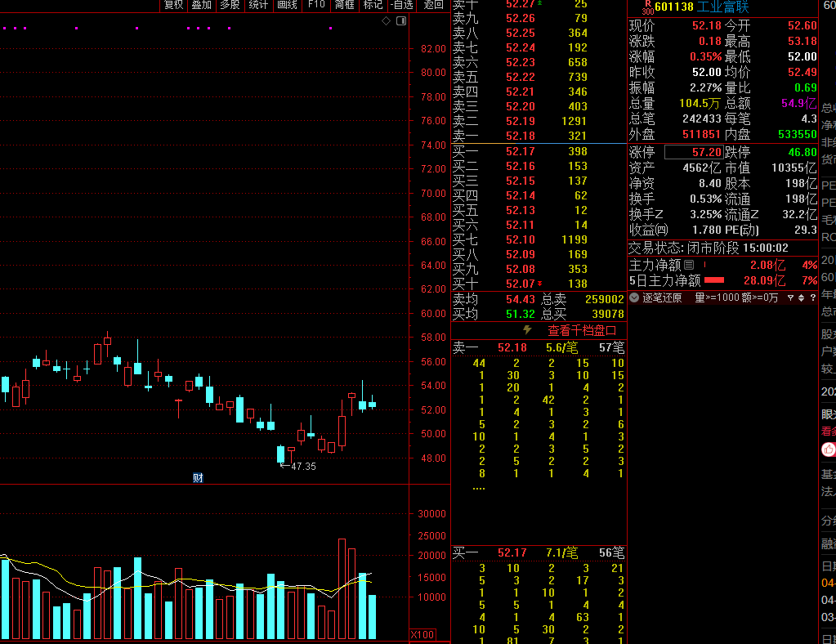Click 交易状态 闭市阶段 15:00:02 status
The image size is (836, 644).
tap(709, 248)
